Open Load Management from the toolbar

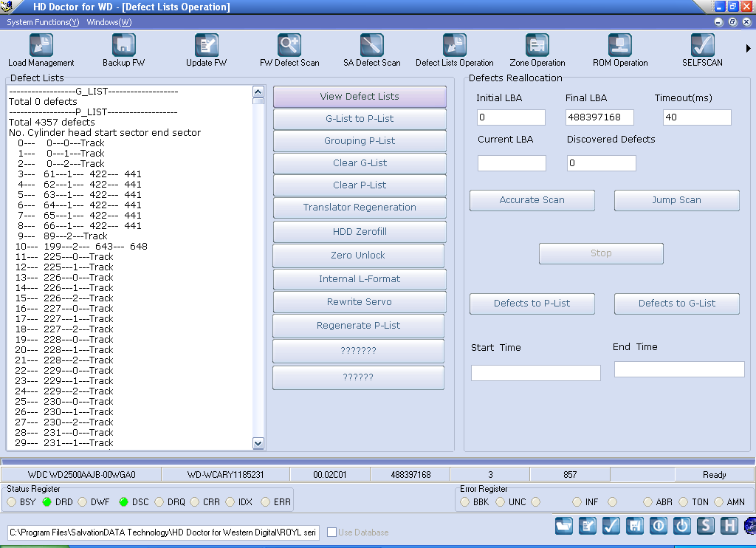click(41, 50)
